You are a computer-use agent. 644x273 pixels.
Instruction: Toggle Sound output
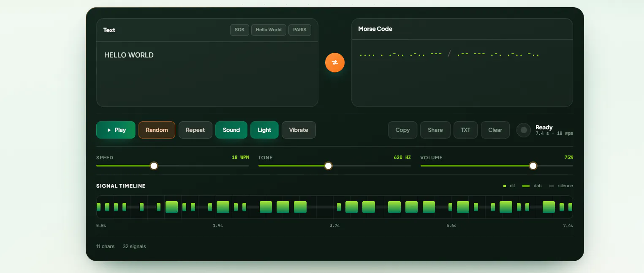pos(231,130)
